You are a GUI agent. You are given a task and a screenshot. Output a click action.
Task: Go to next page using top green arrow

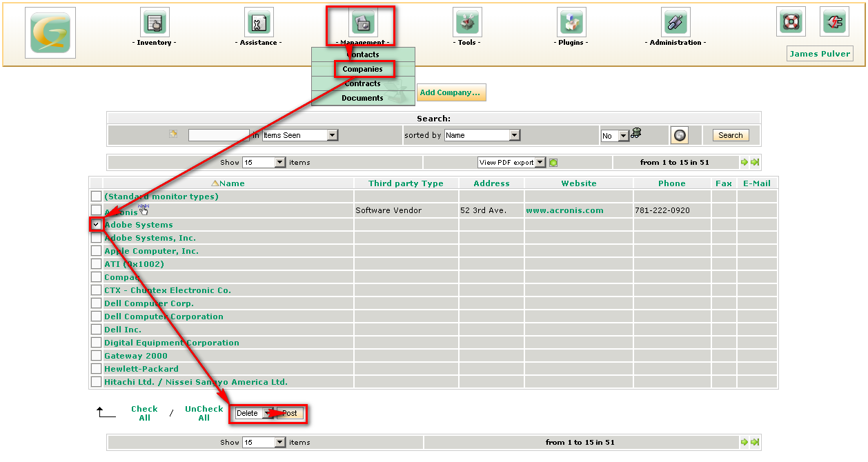coord(744,163)
